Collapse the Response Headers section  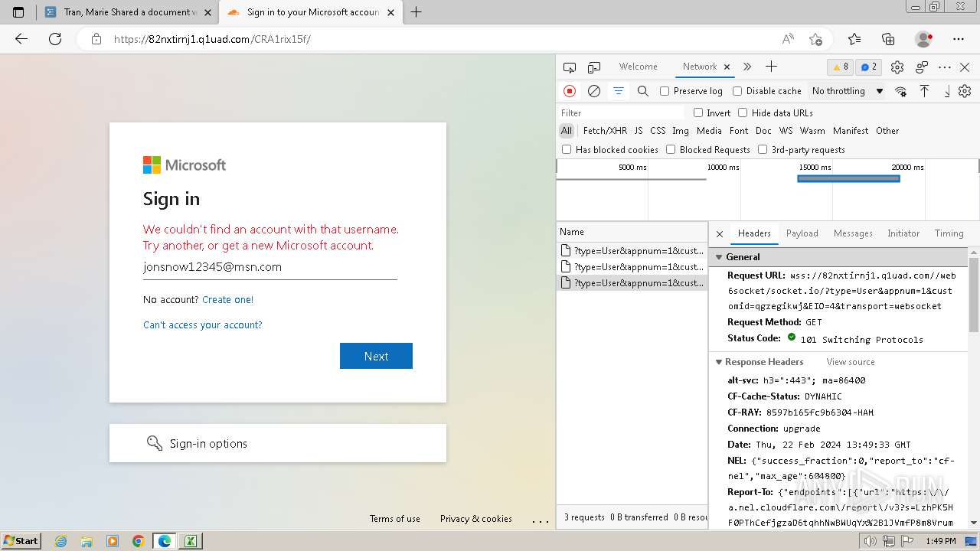(719, 362)
